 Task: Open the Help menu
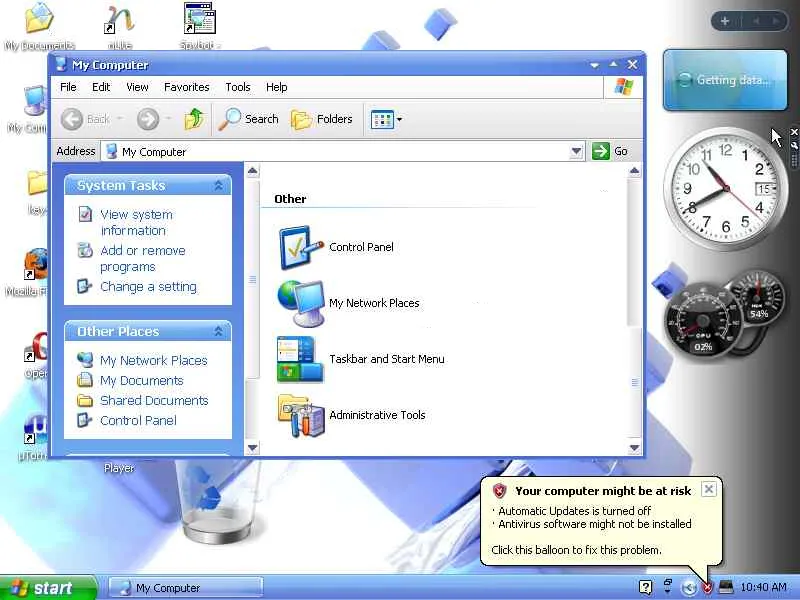(277, 87)
